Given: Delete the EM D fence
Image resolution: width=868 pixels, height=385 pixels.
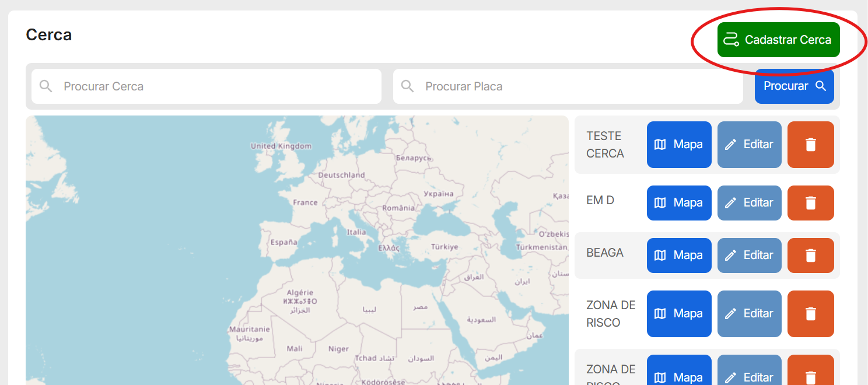Looking at the screenshot, I should (810, 203).
